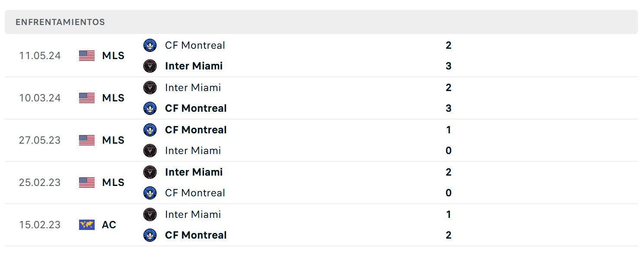Image resolution: width=644 pixels, height=255 pixels.
Task: Click CF Montreal crest in 27.05.23 match
Action: click(x=150, y=130)
